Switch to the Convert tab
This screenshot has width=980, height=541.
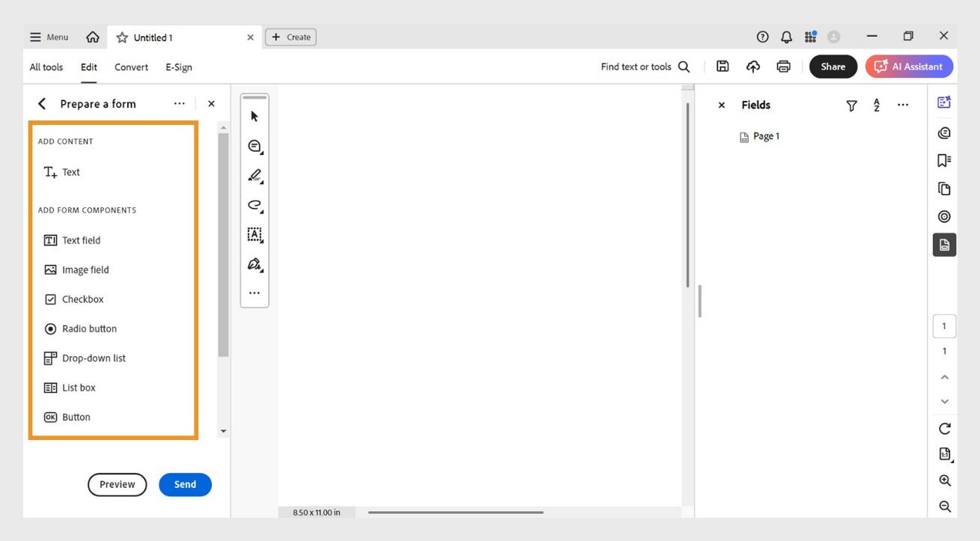tap(131, 67)
